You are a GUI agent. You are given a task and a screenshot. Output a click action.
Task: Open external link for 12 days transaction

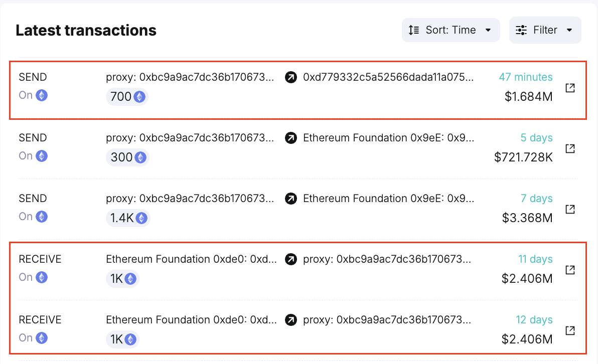coord(570,330)
